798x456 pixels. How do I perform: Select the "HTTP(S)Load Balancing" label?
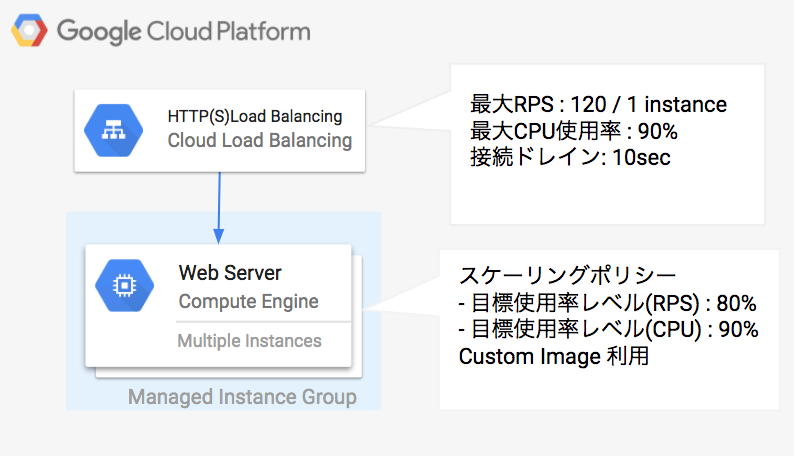point(255,117)
